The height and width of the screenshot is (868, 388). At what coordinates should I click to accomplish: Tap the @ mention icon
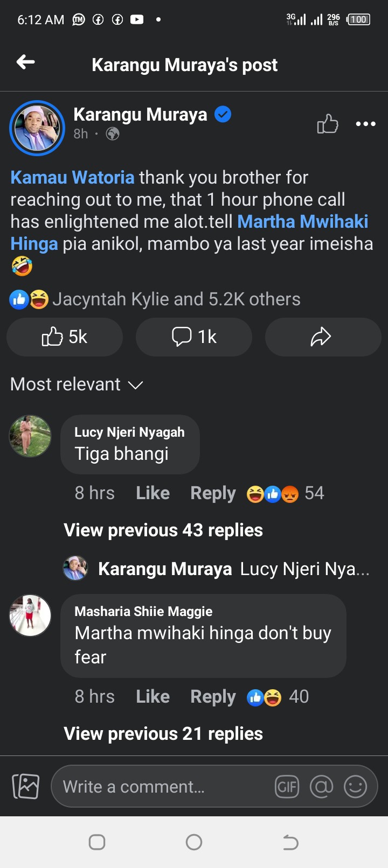tap(322, 787)
